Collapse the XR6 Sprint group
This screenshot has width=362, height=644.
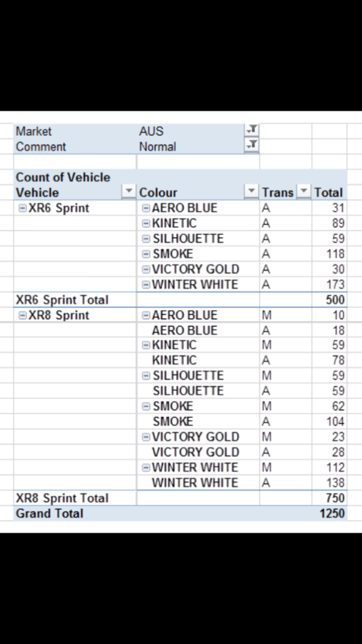coord(23,208)
